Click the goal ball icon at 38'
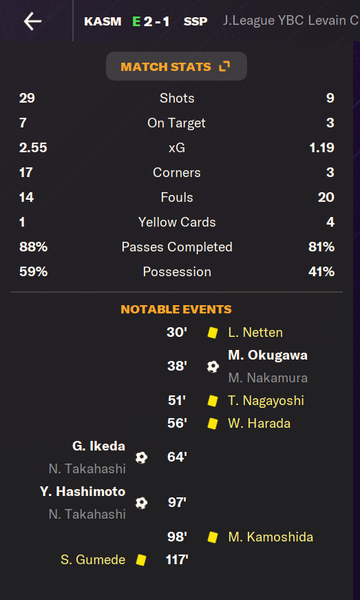Viewport: 360px width, 600px height. [x=213, y=367]
